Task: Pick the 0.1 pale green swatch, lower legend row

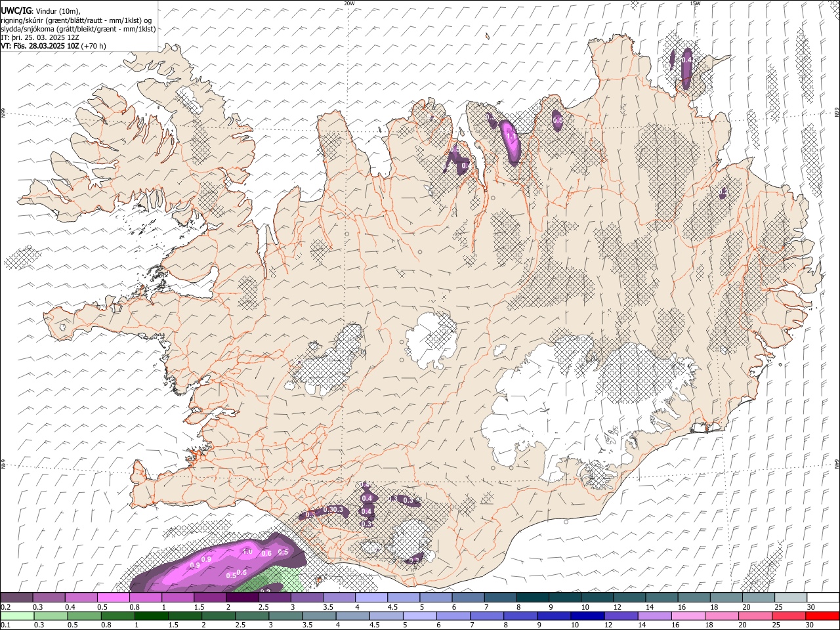Action: [x=18, y=616]
